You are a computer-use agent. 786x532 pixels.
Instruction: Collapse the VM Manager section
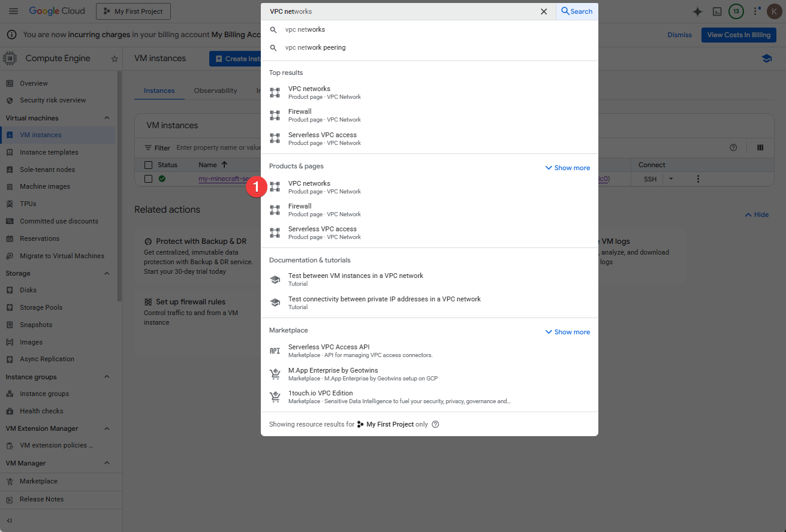click(x=107, y=463)
